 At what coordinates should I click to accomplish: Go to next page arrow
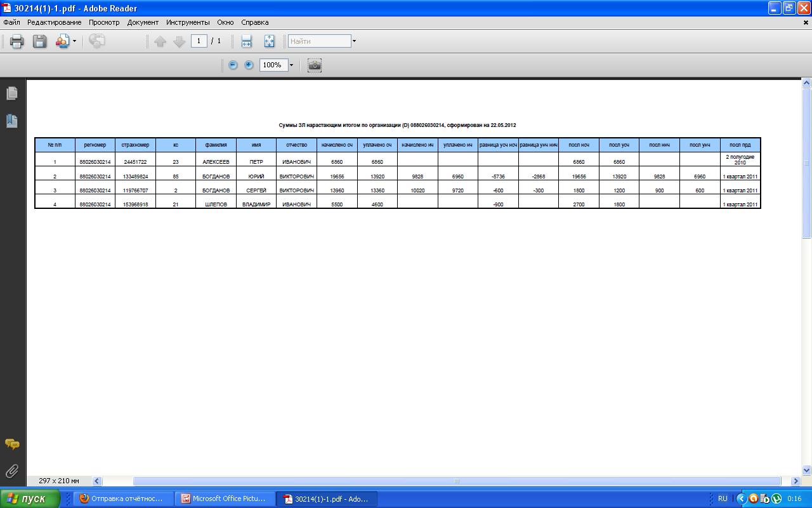(180, 41)
